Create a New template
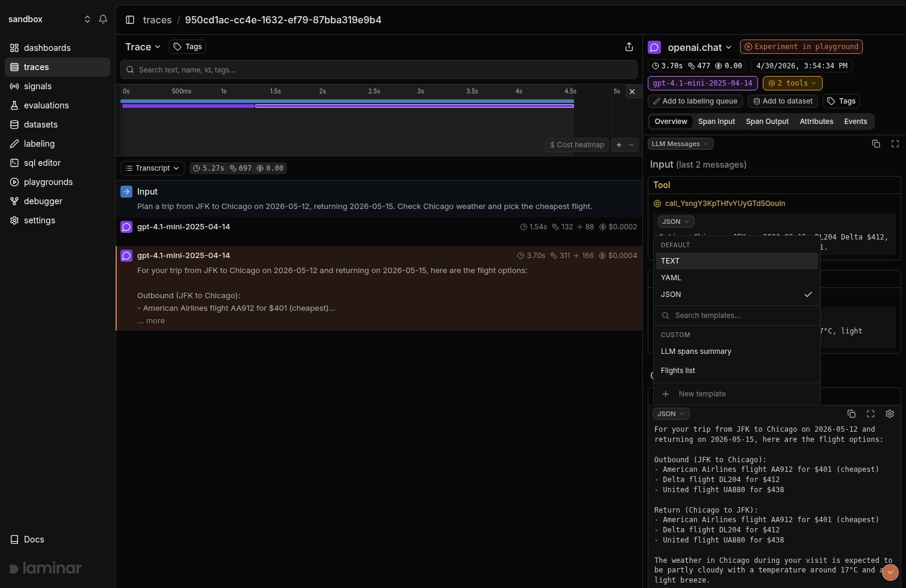The width and height of the screenshot is (906, 588). coord(736,394)
